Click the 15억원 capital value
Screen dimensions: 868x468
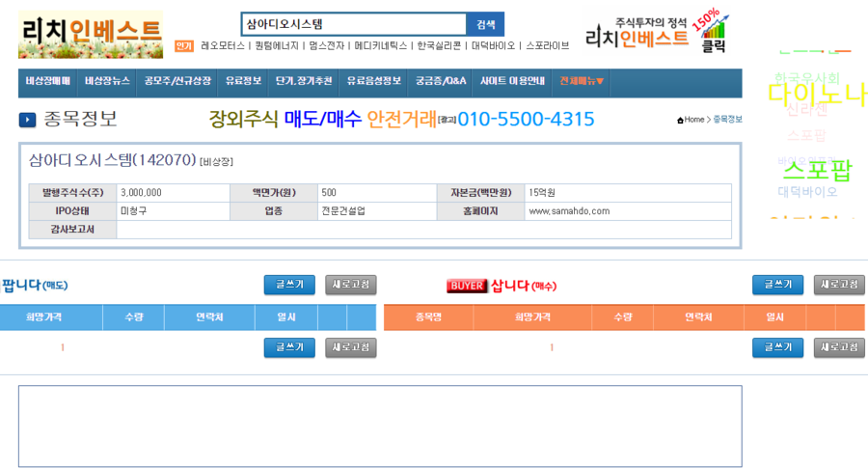(541, 193)
